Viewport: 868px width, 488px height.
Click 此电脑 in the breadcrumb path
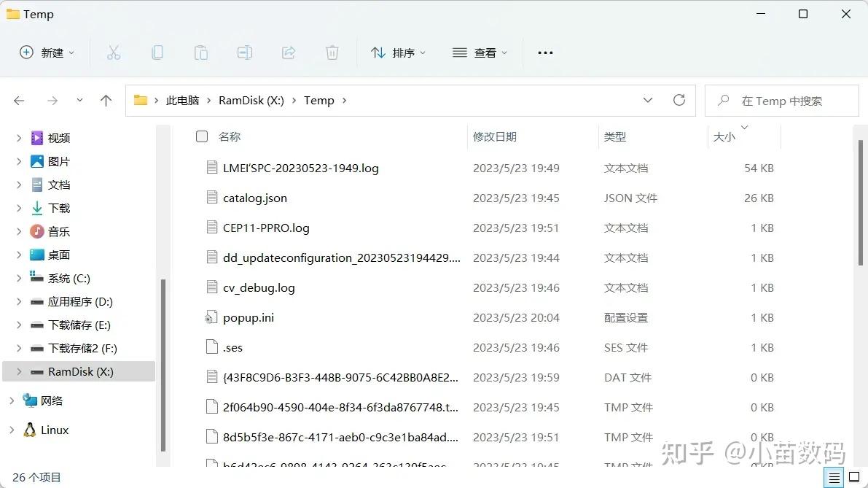coord(182,100)
